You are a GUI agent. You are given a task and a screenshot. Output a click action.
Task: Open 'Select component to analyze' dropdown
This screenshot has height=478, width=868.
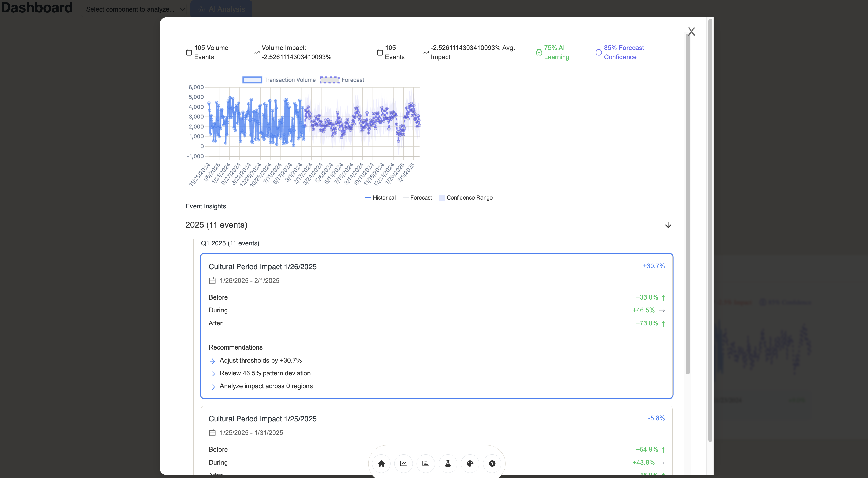135,9
